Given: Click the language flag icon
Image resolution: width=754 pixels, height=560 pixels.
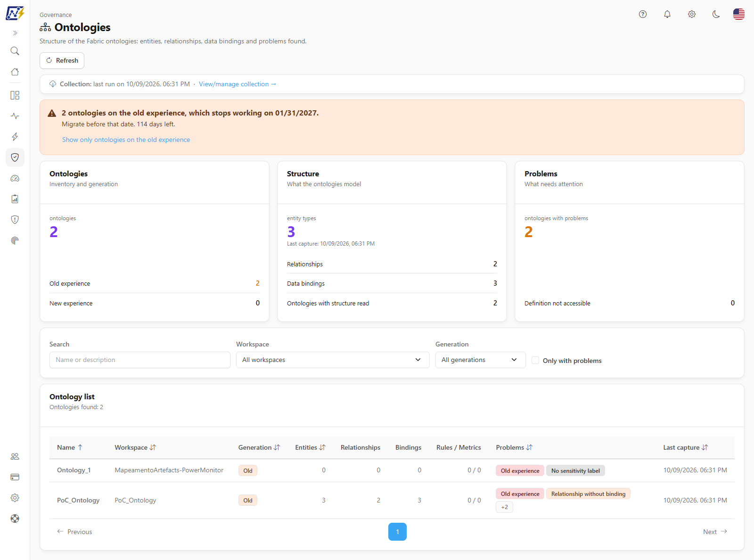Looking at the screenshot, I should [739, 14].
